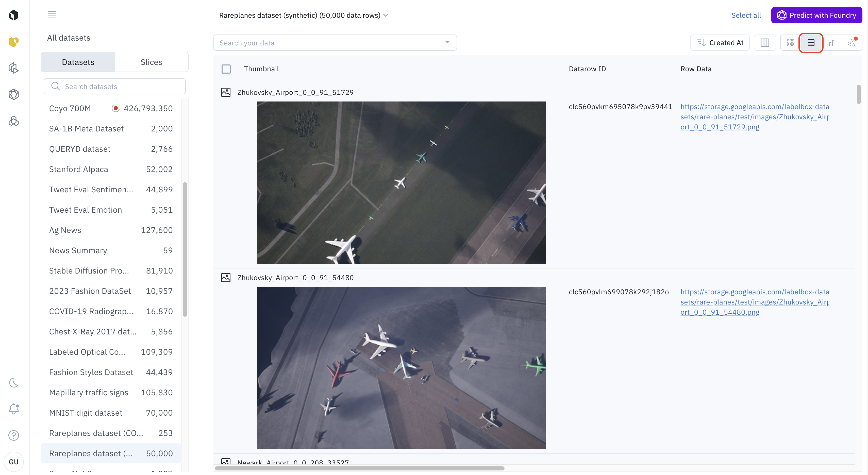Open the Annotate icon in sidebar
Viewport: 868px width, 475px height.
[x=13, y=68]
